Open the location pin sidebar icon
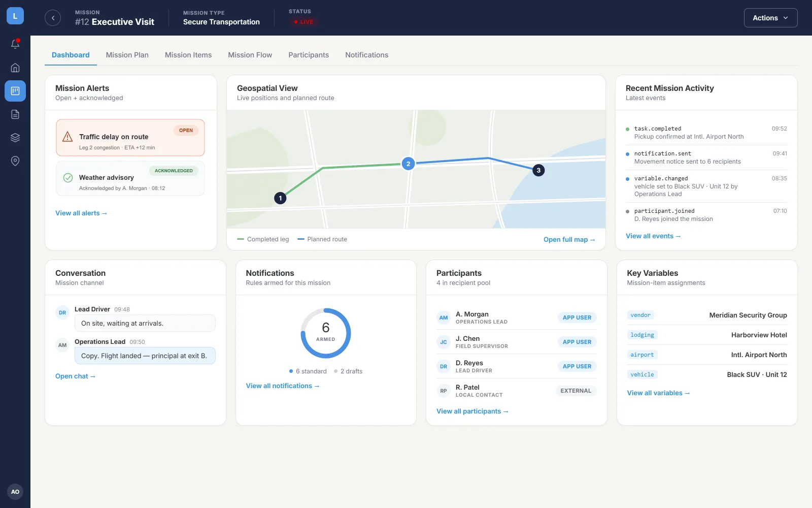The height and width of the screenshot is (508, 812). click(x=15, y=161)
